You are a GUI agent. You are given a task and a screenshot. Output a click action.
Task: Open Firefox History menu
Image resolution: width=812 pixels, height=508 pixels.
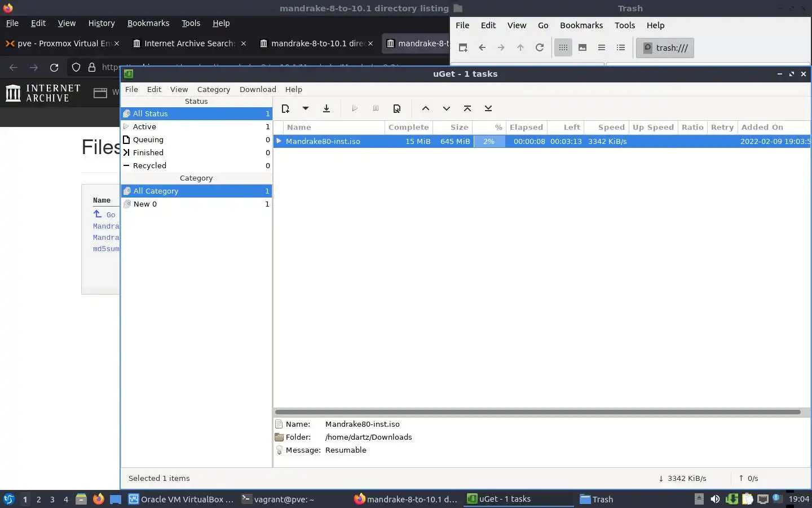101,23
